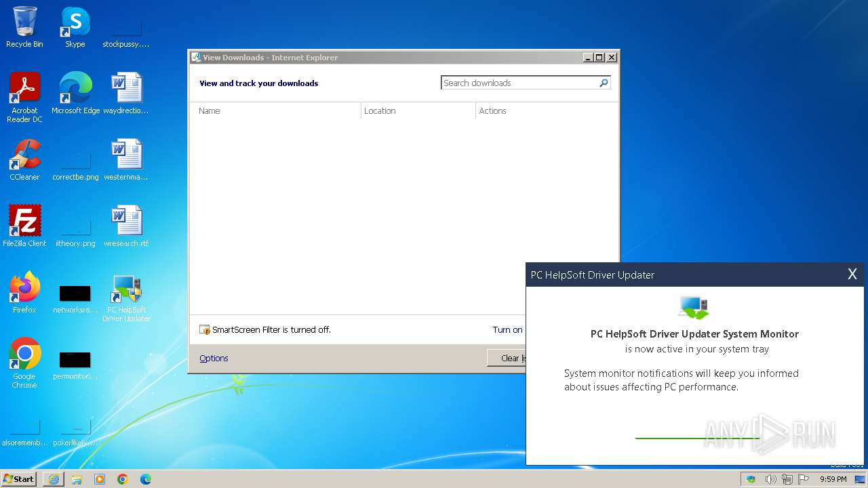Click the Start button
This screenshot has height=488, width=868.
(19, 479)
